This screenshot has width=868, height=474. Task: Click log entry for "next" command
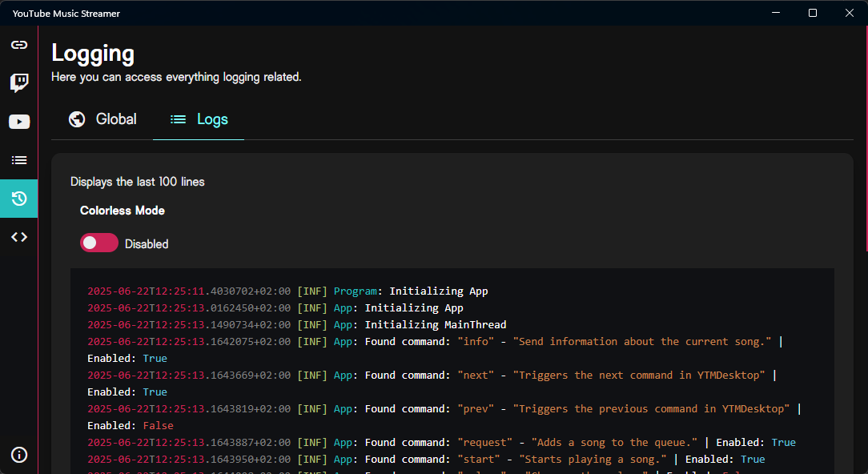[432, 384]
